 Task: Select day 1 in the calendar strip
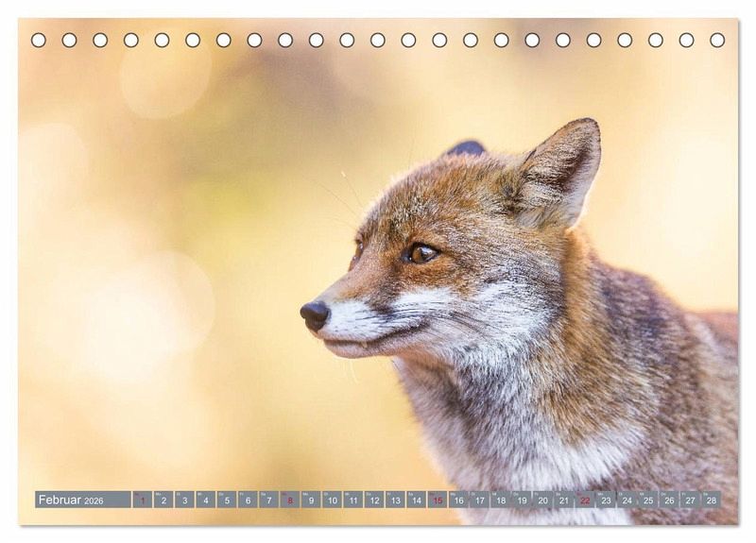pyautogui.click(x=143, y=500)
